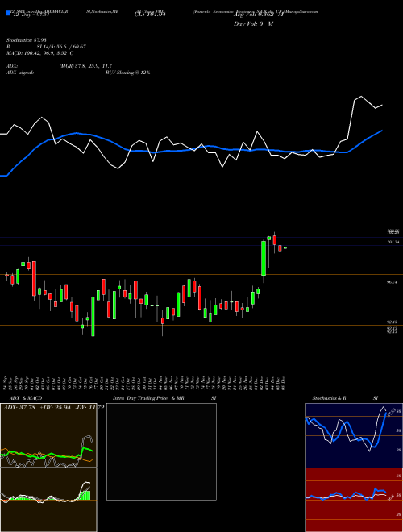Click the 'Stochastics & R' panel title
Image resolution: width=403 pixels, height=532 pixels.
[x=330, y=398]
